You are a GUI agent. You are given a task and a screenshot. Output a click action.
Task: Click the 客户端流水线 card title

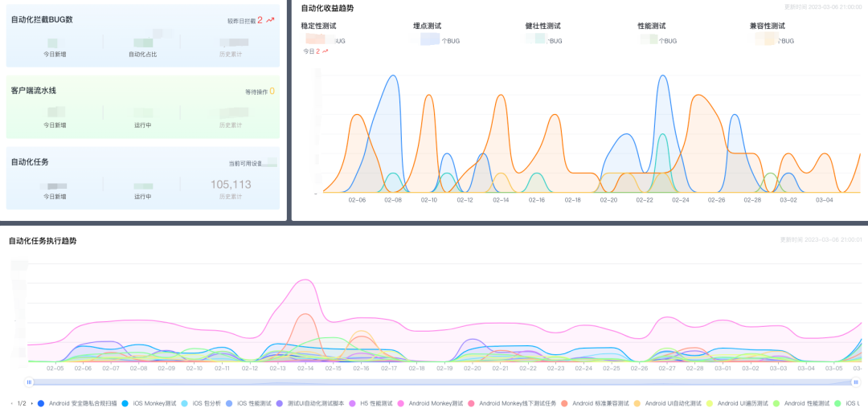pos(34,91)
